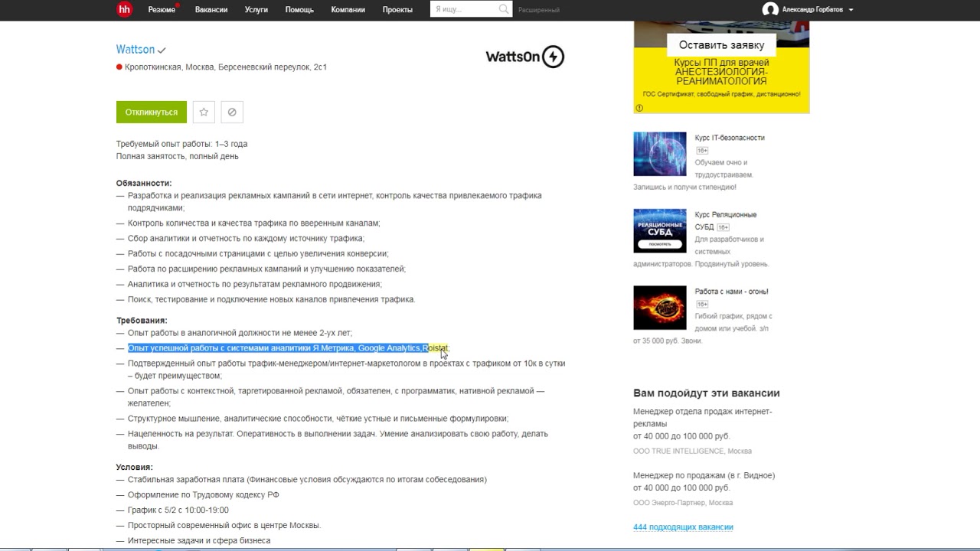
Task: Open the Курс IT-безопасности ad thumbnail
Action: click(x=660, y=154)
